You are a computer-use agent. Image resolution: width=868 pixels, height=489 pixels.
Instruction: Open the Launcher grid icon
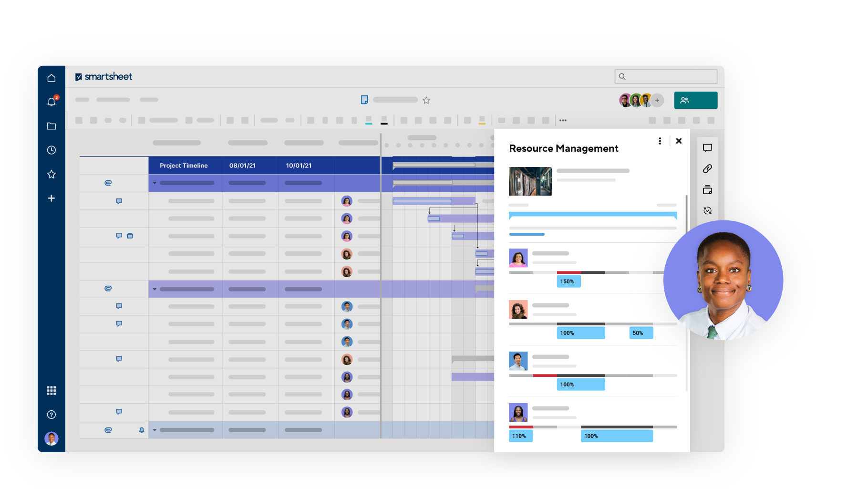click(52, 391)
